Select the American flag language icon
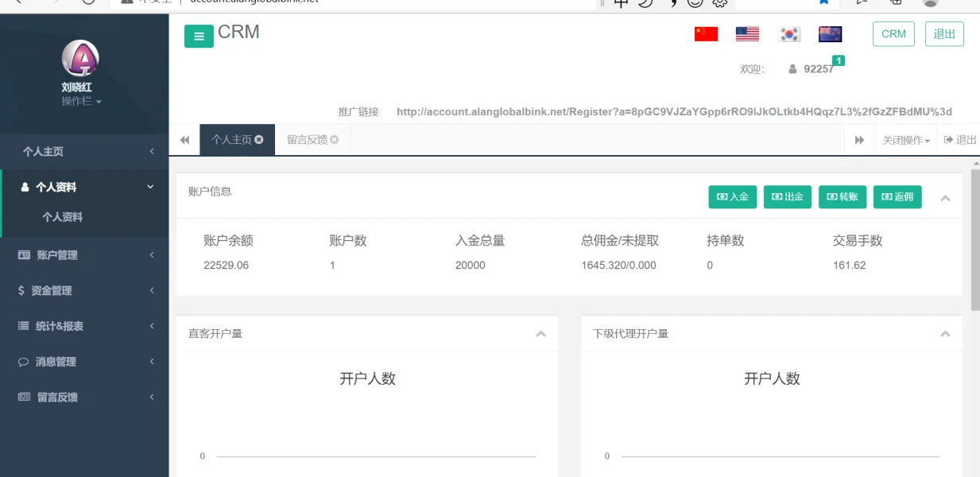The width and height of the screenshot is (980, 477). pyautogui.click(x=746, y=33)
